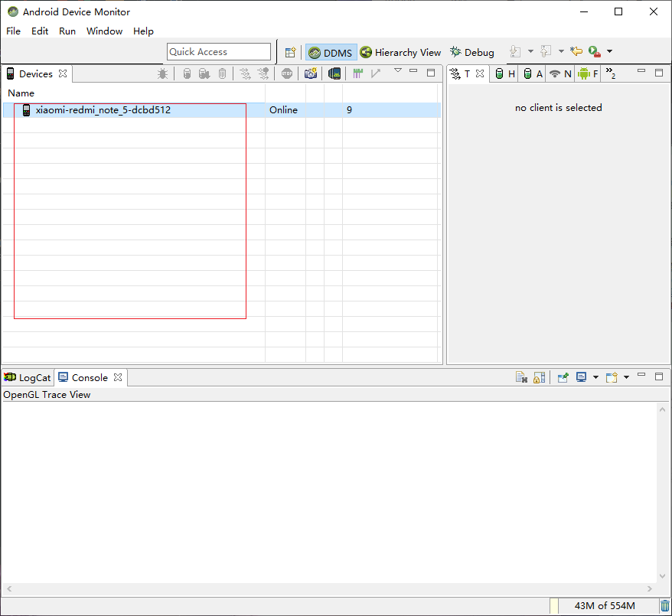Run garbage collector from status bar trash icon
This screenshot has width=672, height=616.
[x=664, y=606]
